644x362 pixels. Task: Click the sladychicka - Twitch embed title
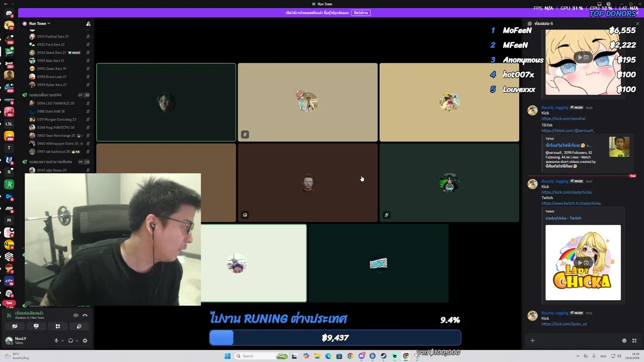(x=563, y=218)
